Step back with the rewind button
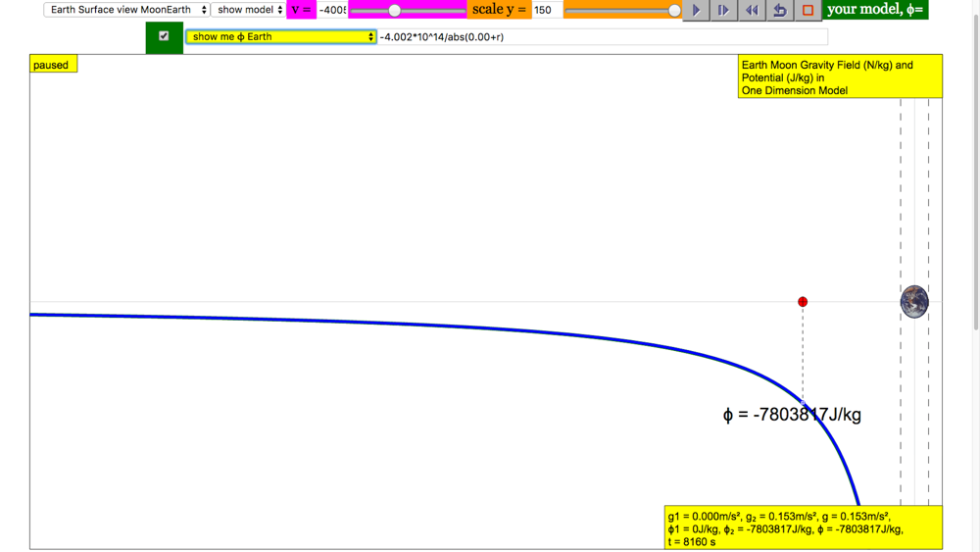The image size is (980, 552). (x=752, y=10)
